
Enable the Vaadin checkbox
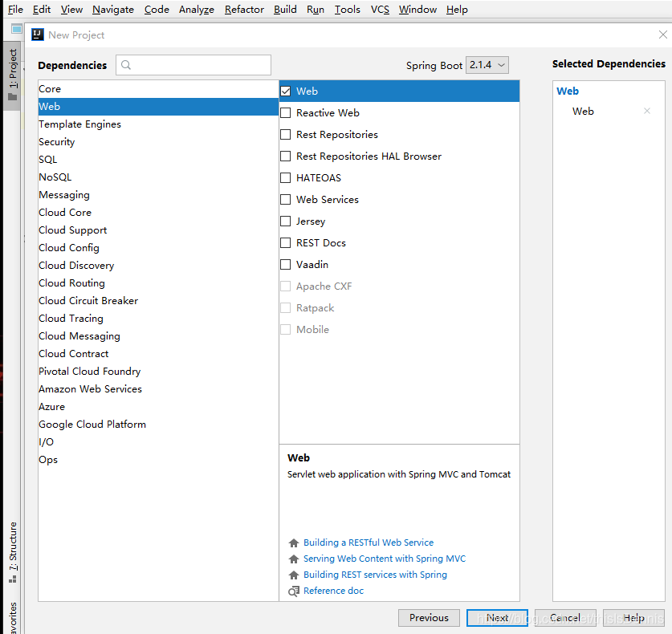[286, 264]
